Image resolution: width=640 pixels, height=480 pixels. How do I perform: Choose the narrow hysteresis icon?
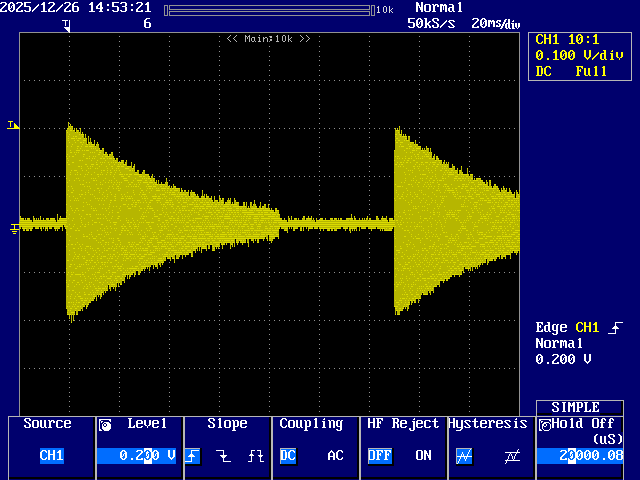464,456
